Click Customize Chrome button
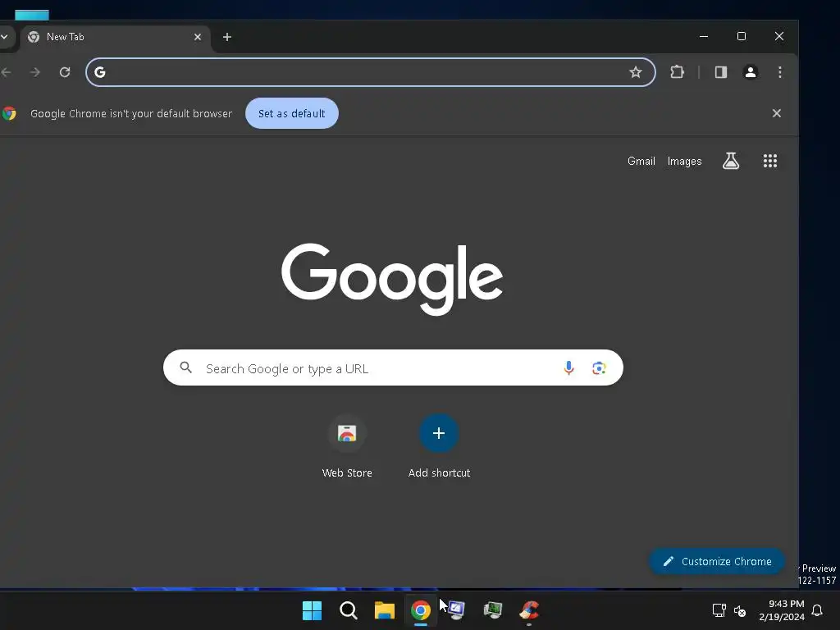 click(x=717, y=561)
